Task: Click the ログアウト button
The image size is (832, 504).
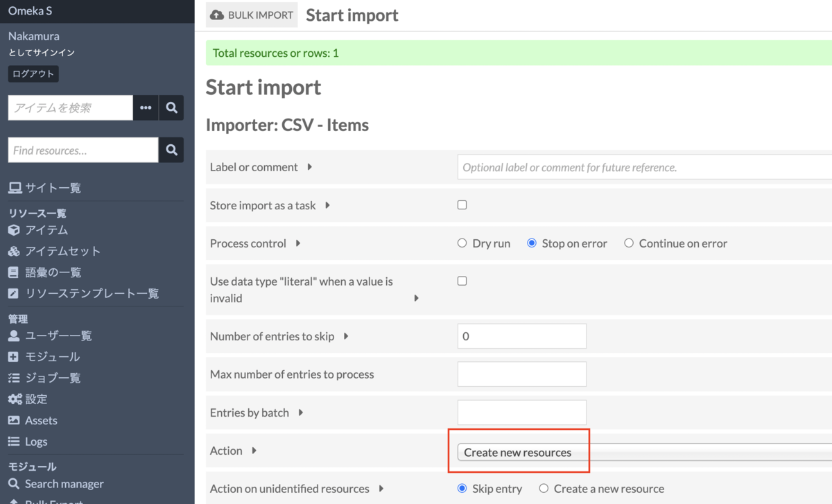Action: coord(33,74)
